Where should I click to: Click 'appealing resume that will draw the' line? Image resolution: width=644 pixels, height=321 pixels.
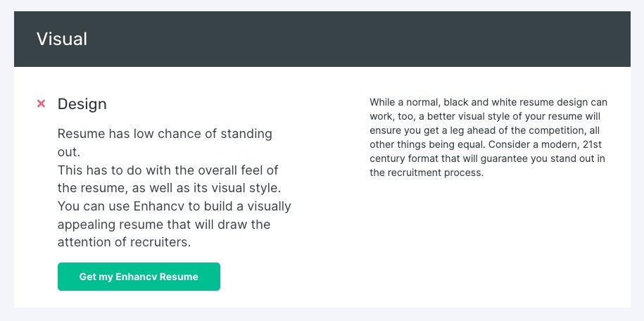tap(164, 225)
